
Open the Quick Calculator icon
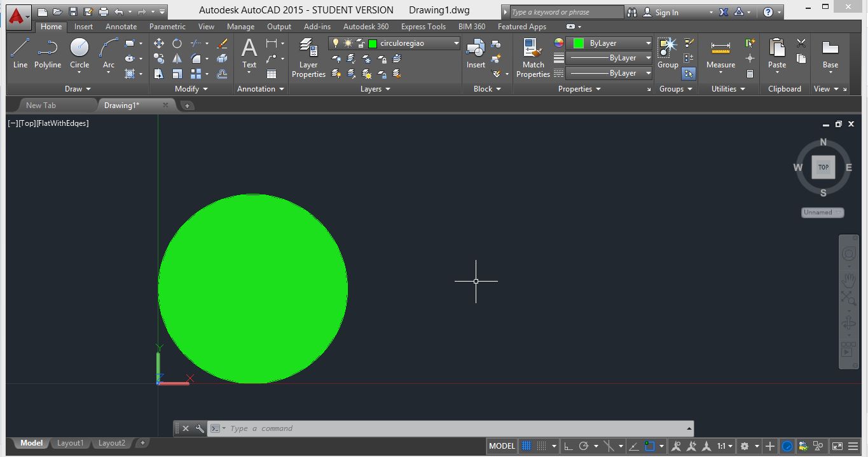coord(750,74)
